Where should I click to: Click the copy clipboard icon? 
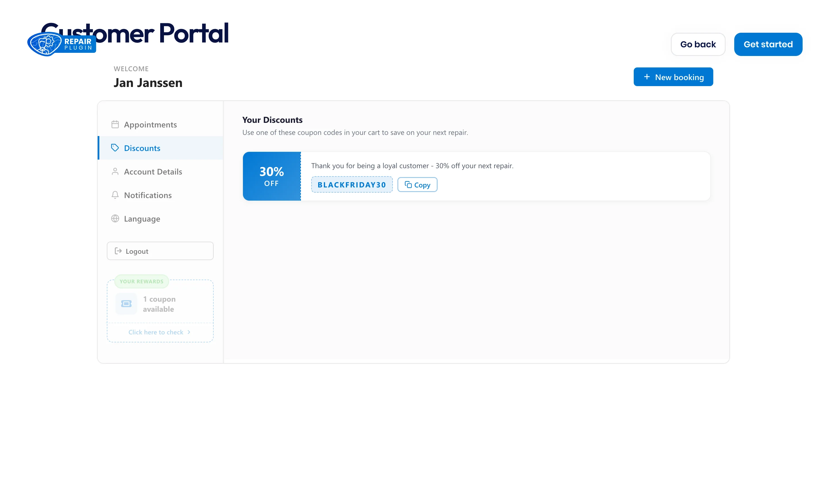pyautogui.click(x=408, y=185)
